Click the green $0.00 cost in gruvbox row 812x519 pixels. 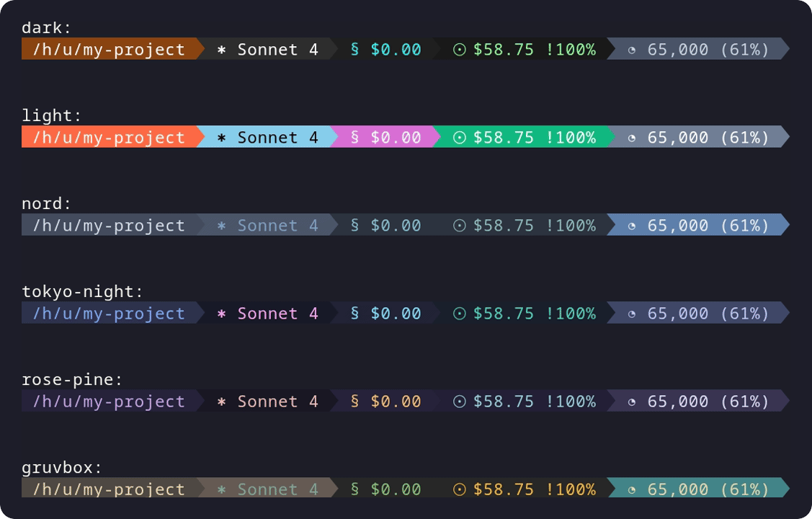396,490
